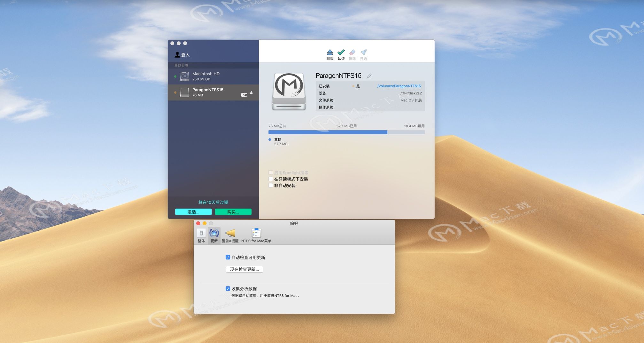Select the Macintosh HD drive icon
644x343 pixels.
pyautogui.click(x=185, y=76)
